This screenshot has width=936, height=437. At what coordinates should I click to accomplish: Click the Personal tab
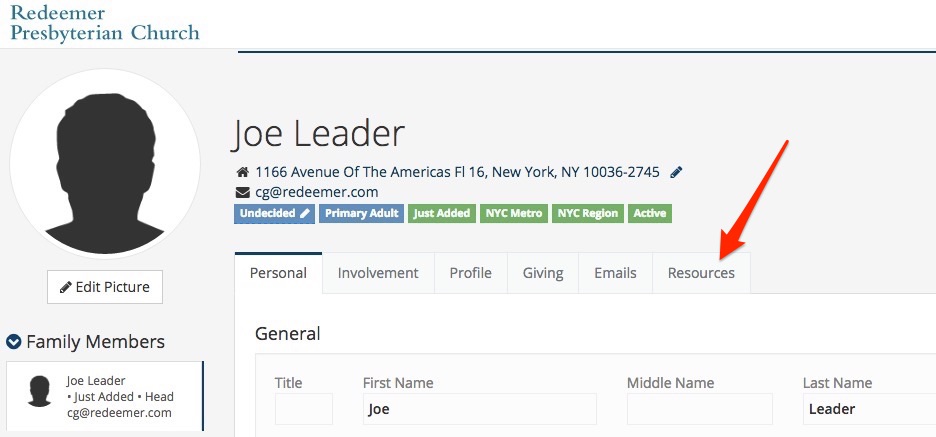(278, 273)
